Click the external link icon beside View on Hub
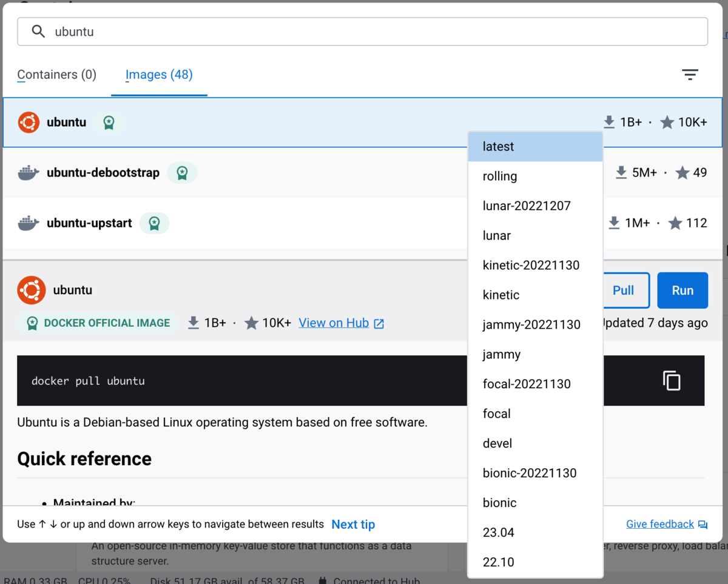This screenshot has height=584, width=728. click(379, 324)
